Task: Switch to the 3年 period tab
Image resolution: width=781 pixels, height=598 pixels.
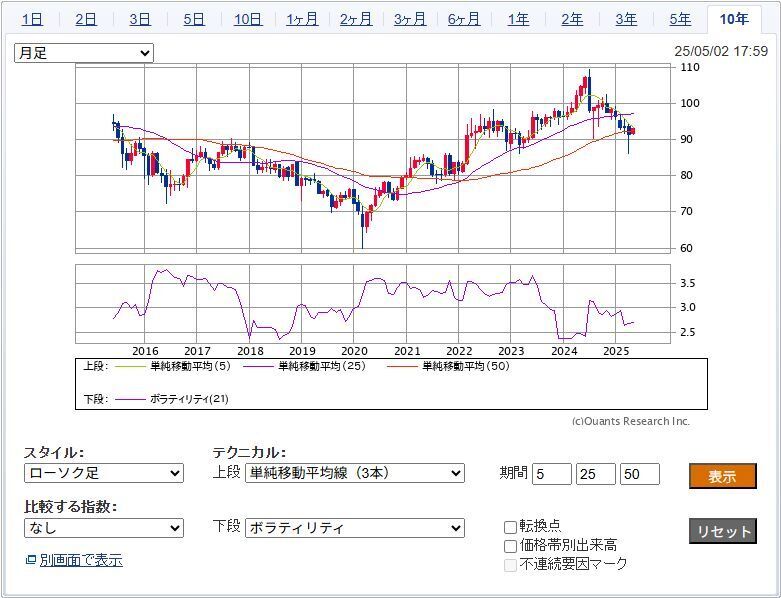Action: [626, 19]
